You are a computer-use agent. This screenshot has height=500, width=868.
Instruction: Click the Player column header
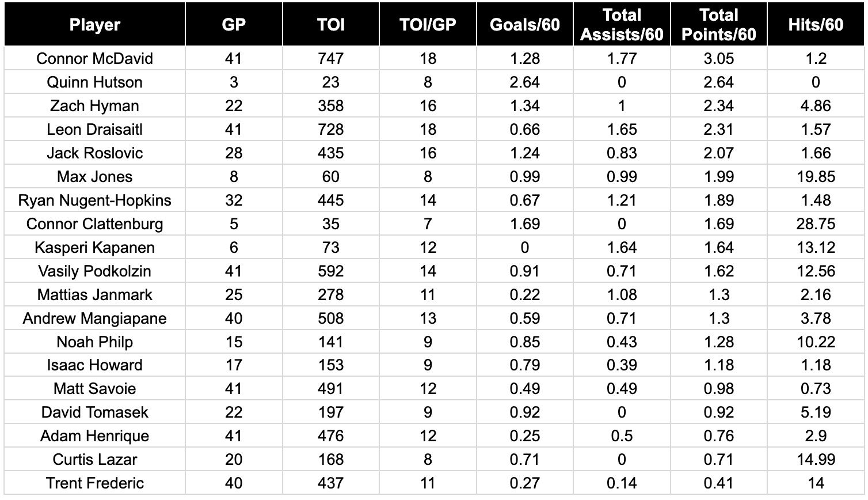pyautogui.click(x=95, y=25)
